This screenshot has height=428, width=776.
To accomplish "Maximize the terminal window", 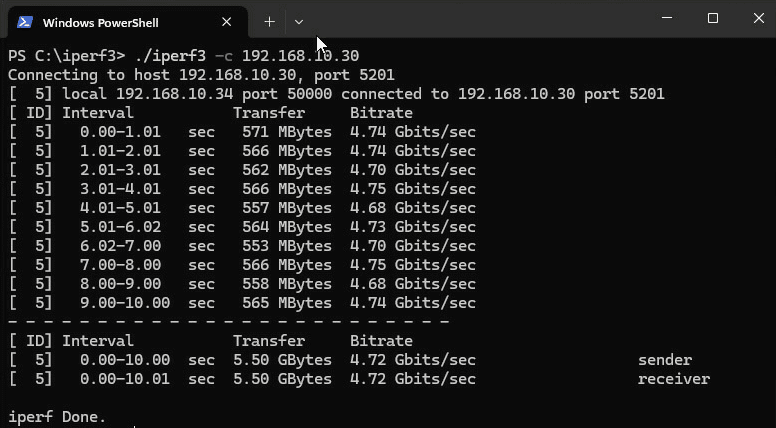I will coord(713,18).
